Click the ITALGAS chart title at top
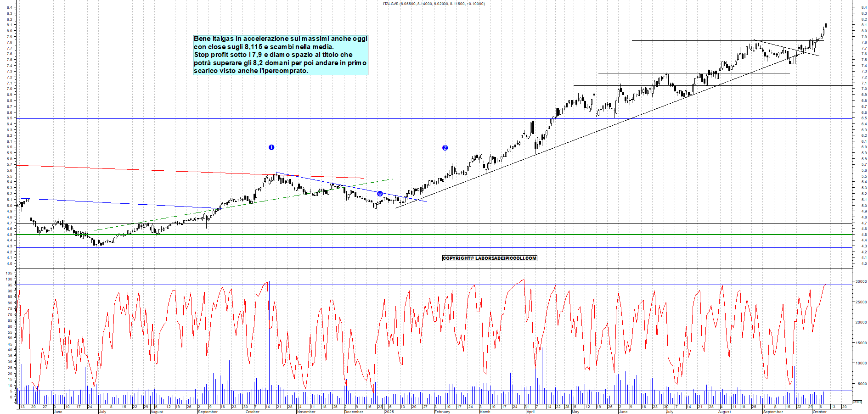This screenshot has height=414, width=868. tap(434, 4)
